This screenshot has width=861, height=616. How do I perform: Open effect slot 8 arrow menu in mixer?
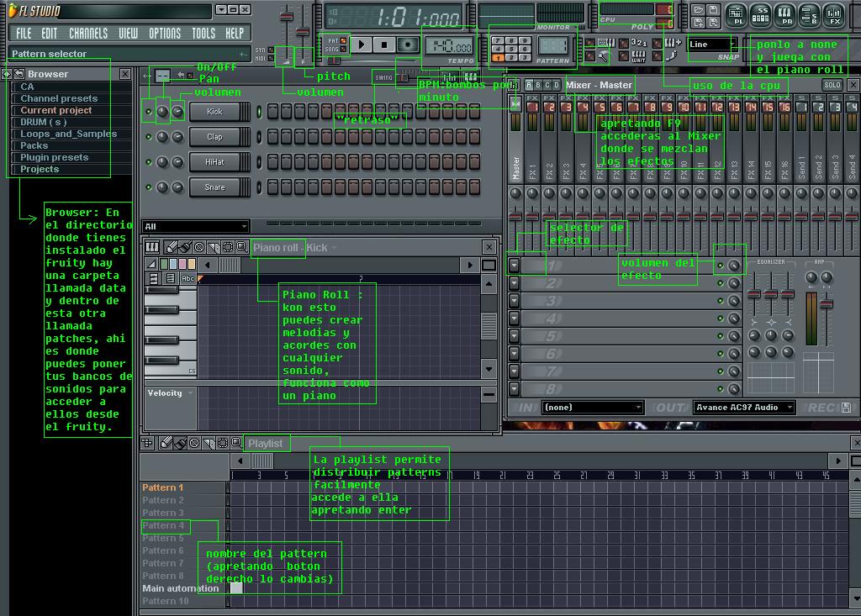(514, 389)
